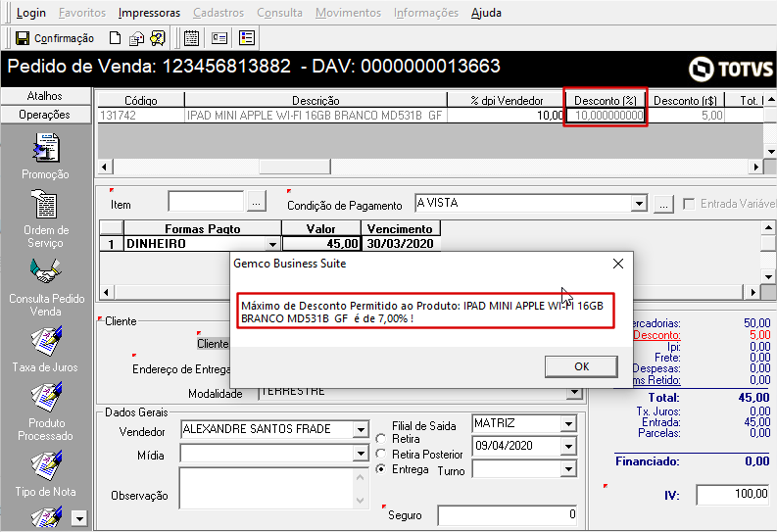Open the Login menu
This screenshot has height=532, width=777.
[x=30, y=13]
